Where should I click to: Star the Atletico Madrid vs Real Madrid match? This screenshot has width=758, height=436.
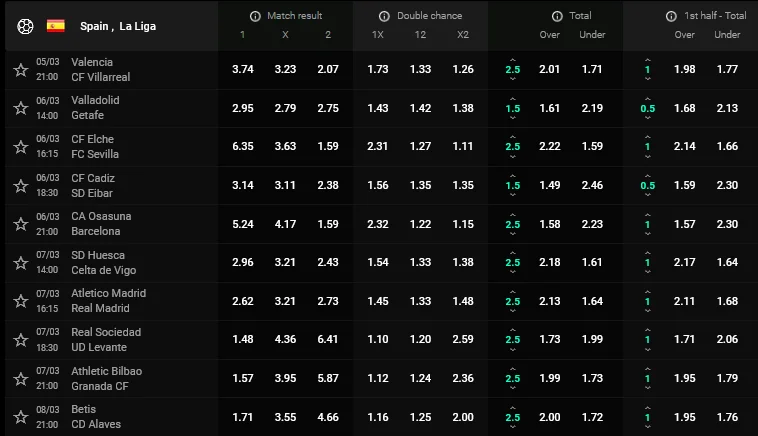(20, 301)
